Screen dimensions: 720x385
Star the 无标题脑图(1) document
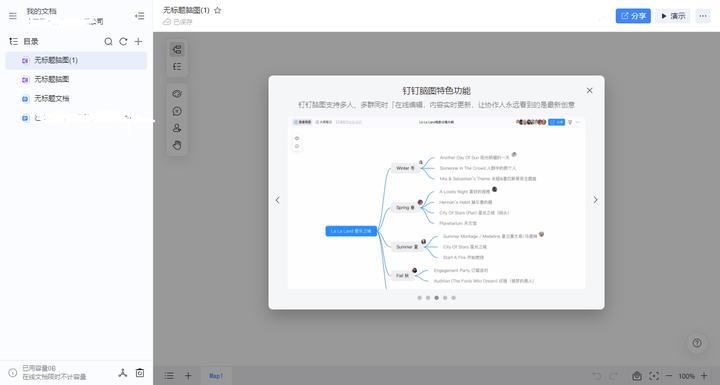click(218, 10)
